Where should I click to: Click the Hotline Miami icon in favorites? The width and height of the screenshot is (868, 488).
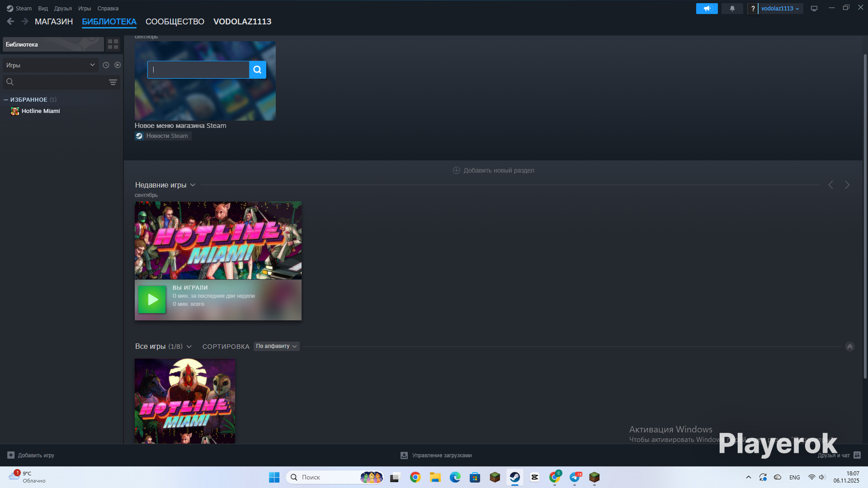click(15, 111)
